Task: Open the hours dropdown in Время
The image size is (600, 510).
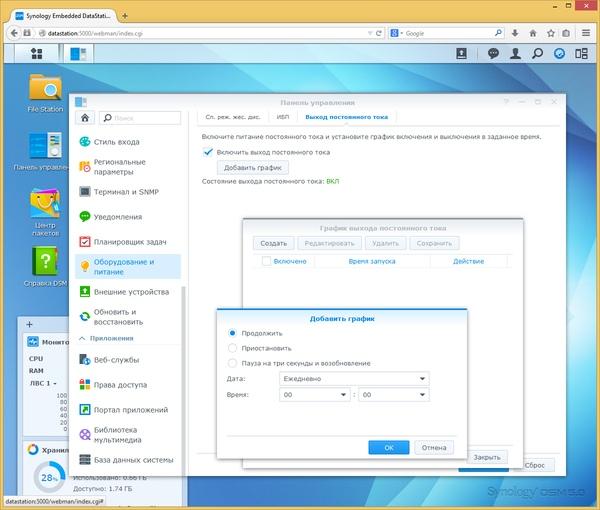Action: pyautogui.click(x=315, y=394)
